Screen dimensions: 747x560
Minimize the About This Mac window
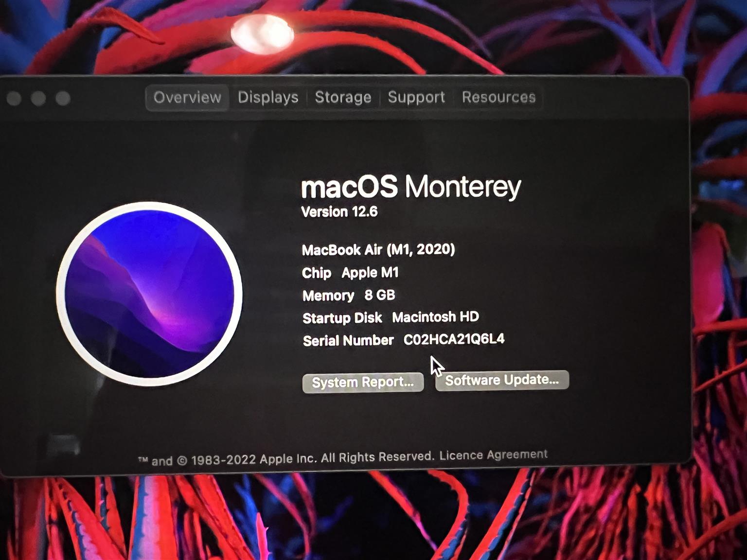point(38,99)
